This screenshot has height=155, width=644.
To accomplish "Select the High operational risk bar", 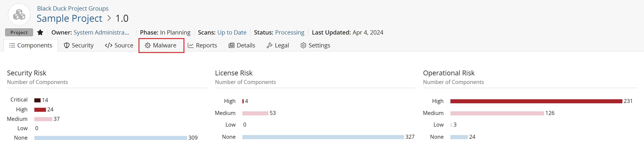I will tap(536, 101).
